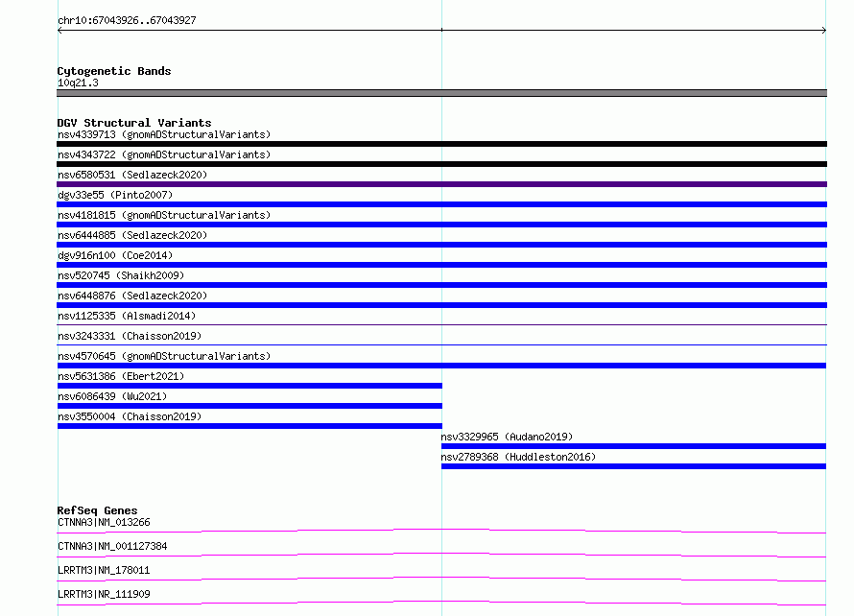Click the purple bar for nsv6580531

[x=441, y=184]
